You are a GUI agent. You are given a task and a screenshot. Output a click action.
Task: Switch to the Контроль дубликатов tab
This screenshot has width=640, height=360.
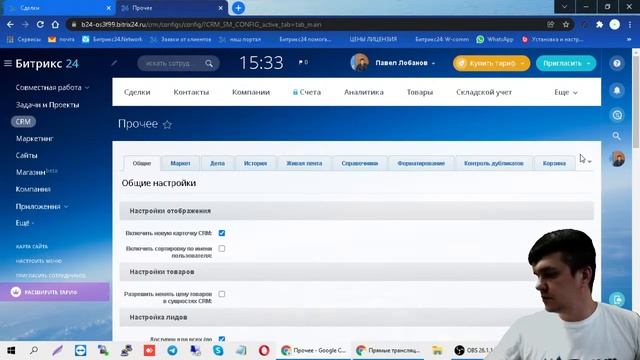coord(493,163)
